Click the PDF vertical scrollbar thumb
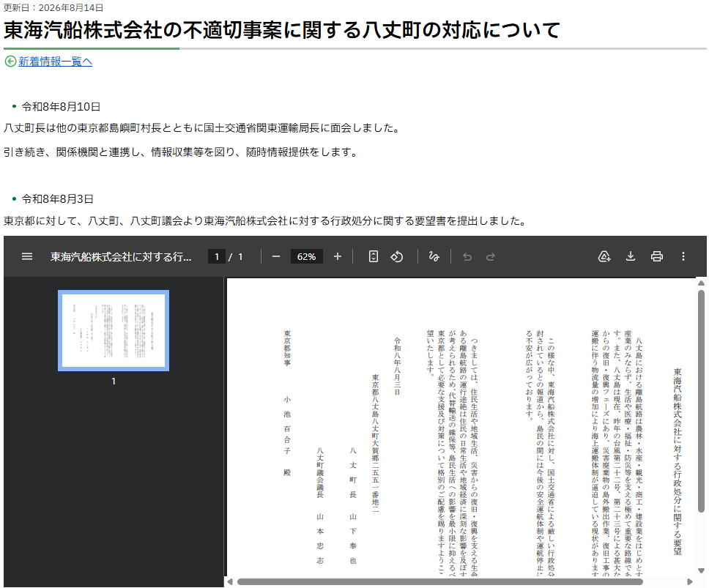Image resolution: width=709 pixels, height=588 pixels. click(702, 401)
